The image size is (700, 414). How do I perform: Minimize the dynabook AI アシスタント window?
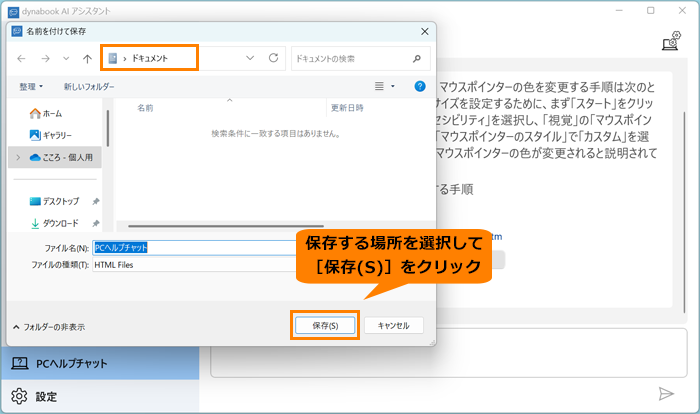(619, 10)
